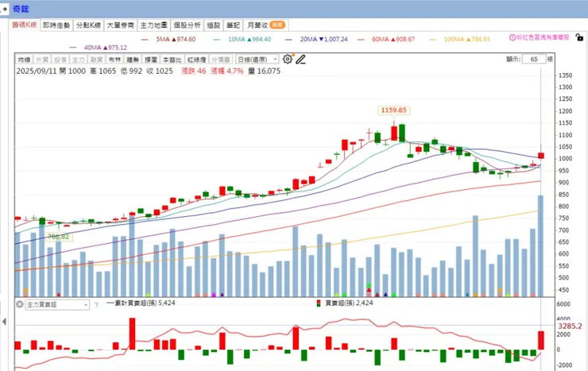Open the 主力買賣超 indicator dropdown
Screen dimensions: 588x371
pyautogui.click(x=57, y=305)
